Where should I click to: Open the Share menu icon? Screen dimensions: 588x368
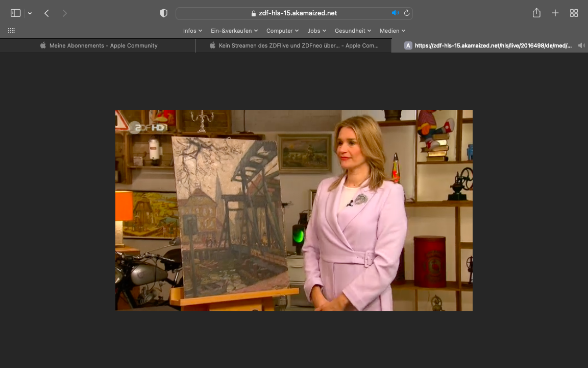click(536, 13)
